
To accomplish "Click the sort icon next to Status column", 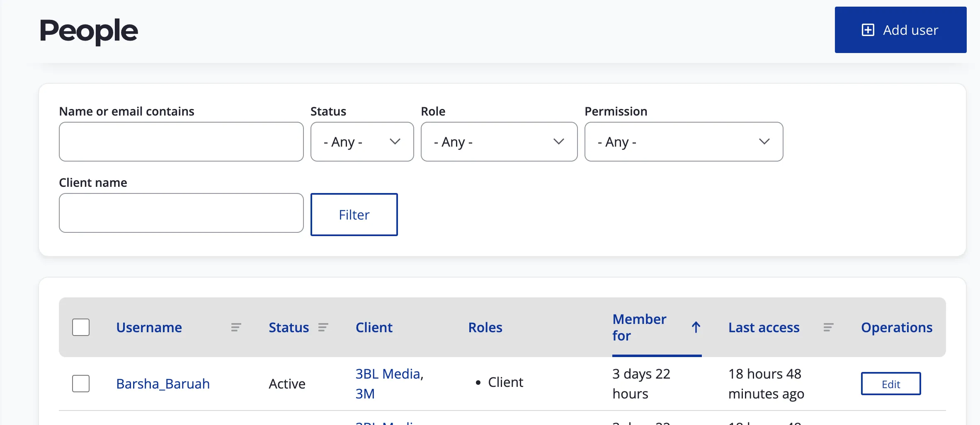I will click(323, 327).
